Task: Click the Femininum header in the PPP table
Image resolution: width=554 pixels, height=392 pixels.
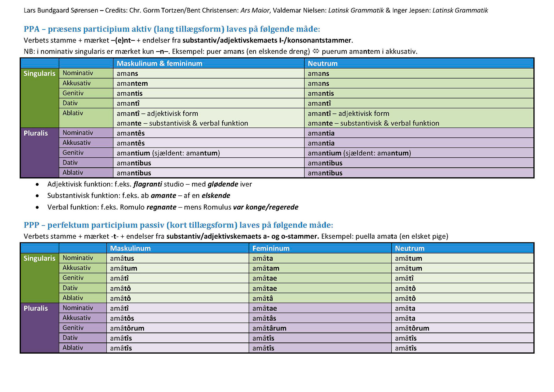Action: pos(271,249)
